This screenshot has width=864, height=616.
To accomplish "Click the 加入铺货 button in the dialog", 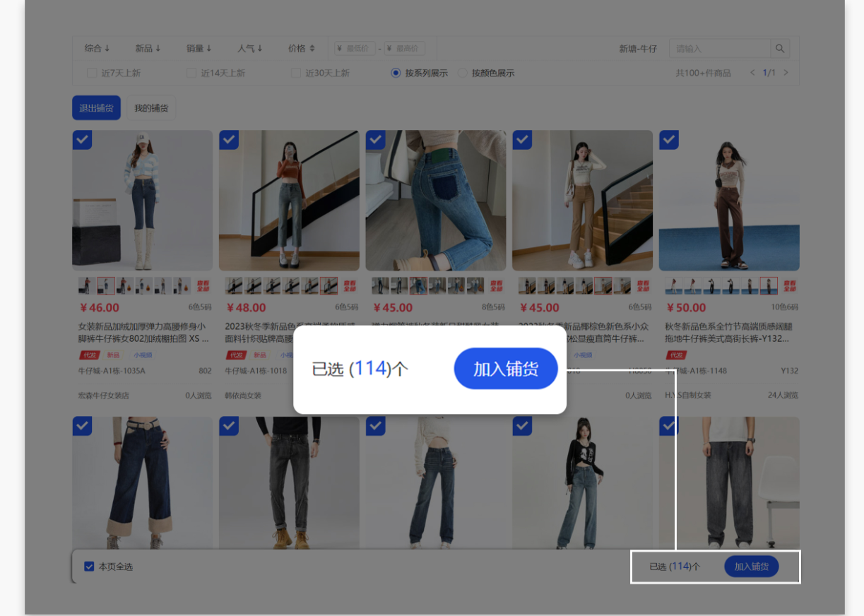I will pos(506,369).
